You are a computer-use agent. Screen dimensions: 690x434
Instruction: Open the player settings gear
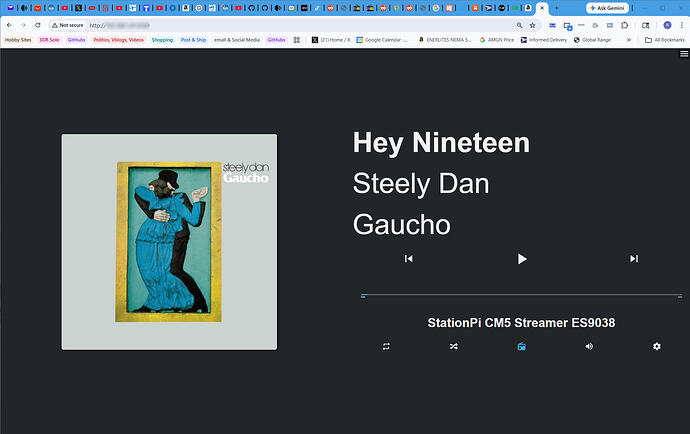point(657,346)
